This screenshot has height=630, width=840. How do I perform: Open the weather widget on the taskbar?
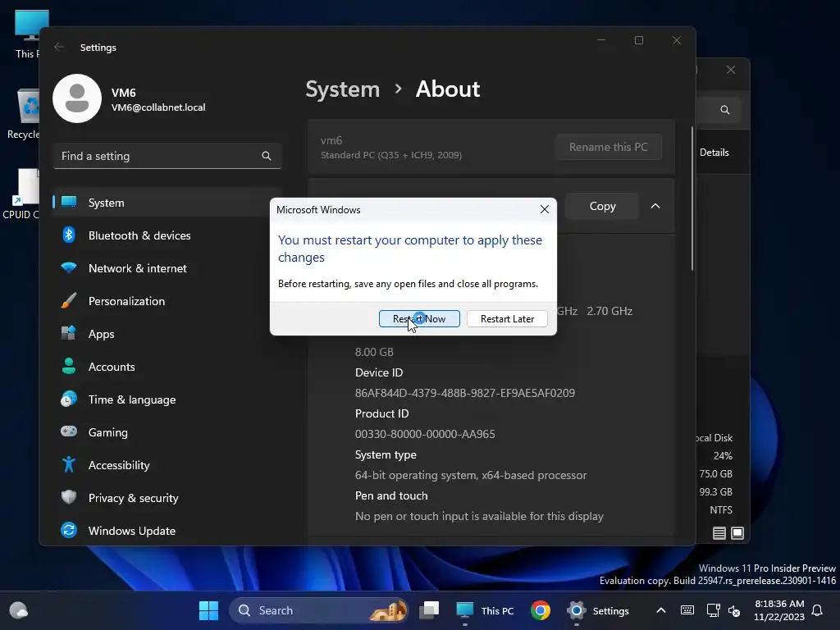pos(19,610)
